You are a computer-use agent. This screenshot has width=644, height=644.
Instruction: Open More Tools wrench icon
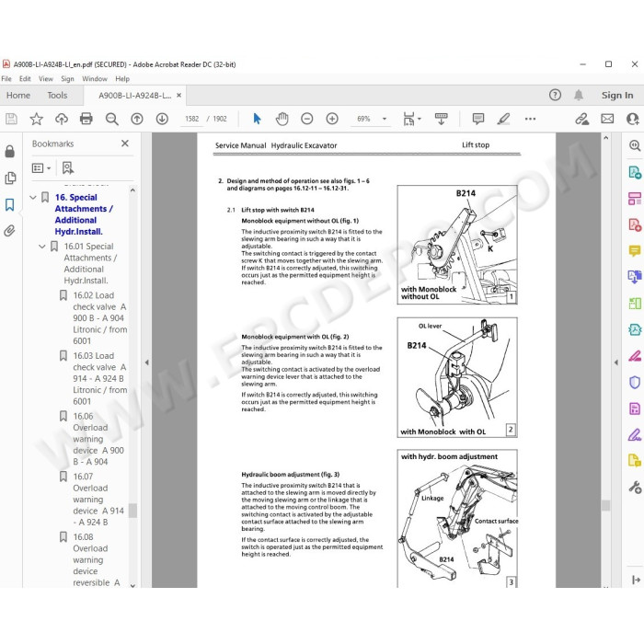pos(635,487)
